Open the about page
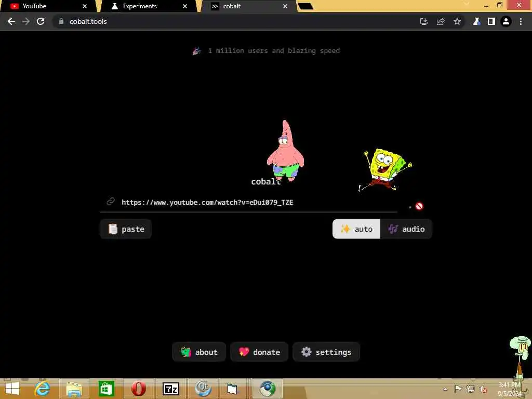Image resolution: width=532 pixels, height=399 pixels. coord(199,352)
